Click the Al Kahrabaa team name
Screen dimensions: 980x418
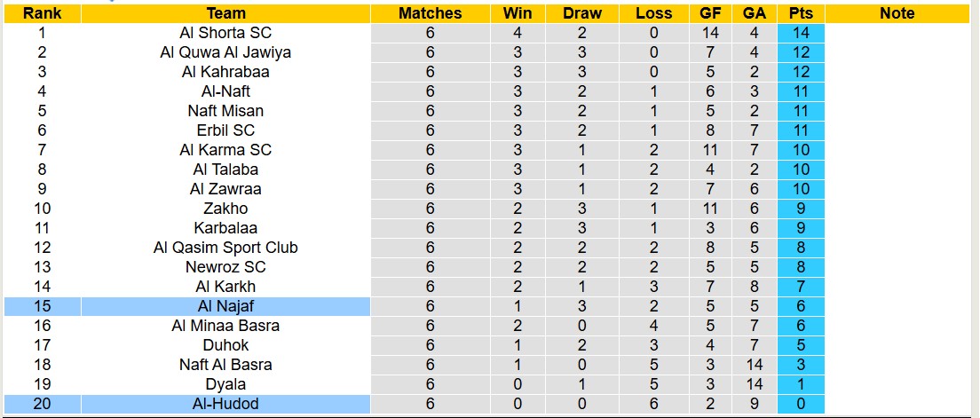pyautogui.click(x=225, y=72)
